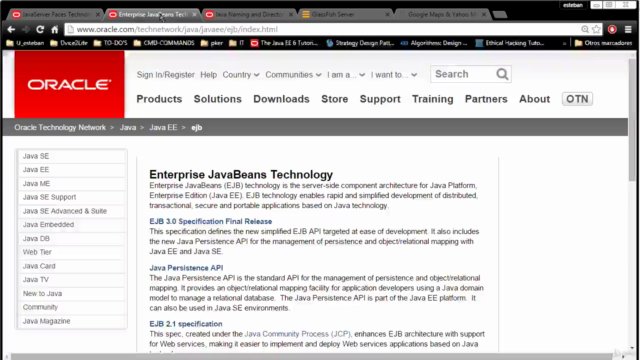Screen dimensions: 640x360
Task: Open the Support menu
Action: tap(380, 99)
